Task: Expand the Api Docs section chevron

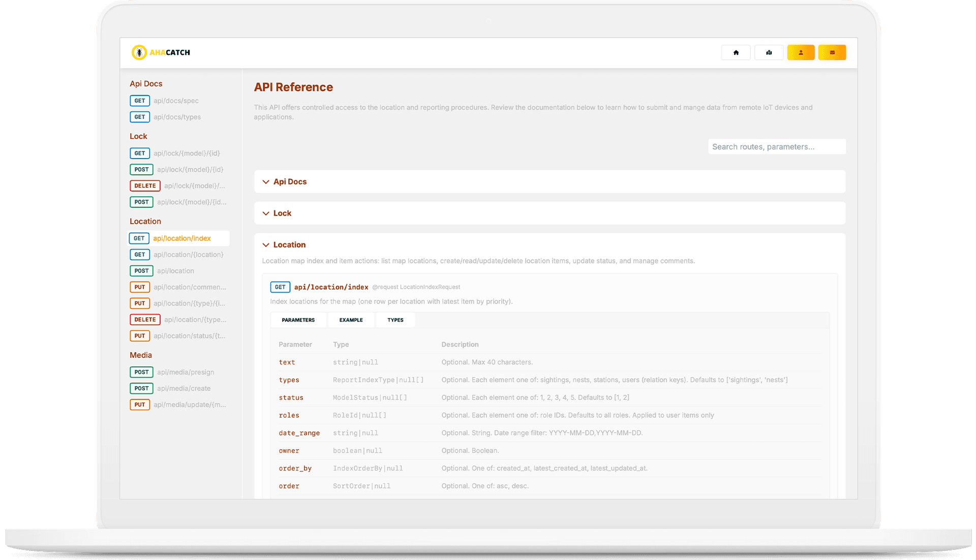Action: (x=266, y=181)
